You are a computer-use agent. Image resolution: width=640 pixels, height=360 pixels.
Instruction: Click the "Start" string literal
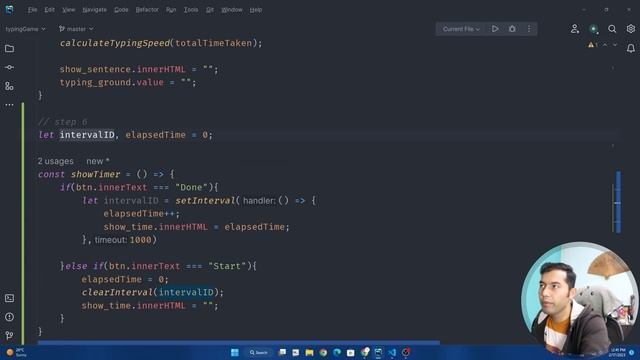(x=227, y=266)
